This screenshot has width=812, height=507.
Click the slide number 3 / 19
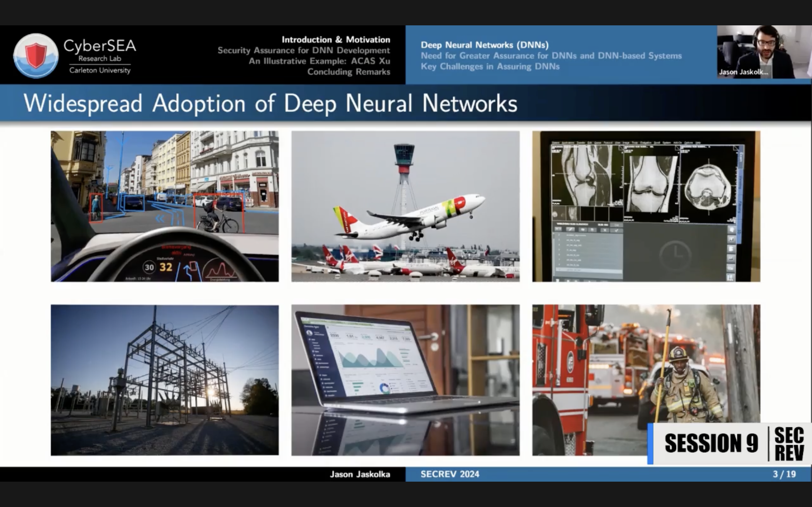pos(784,474)
